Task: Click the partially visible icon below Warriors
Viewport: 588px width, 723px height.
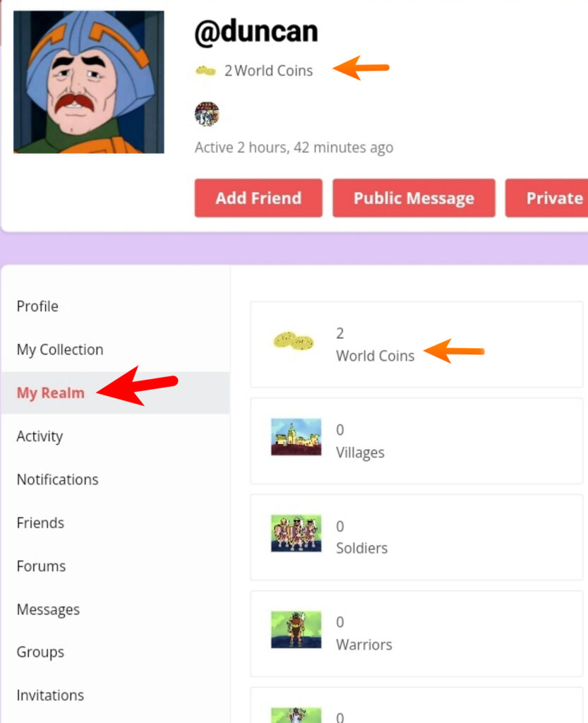Action: [x=296, y=715]
